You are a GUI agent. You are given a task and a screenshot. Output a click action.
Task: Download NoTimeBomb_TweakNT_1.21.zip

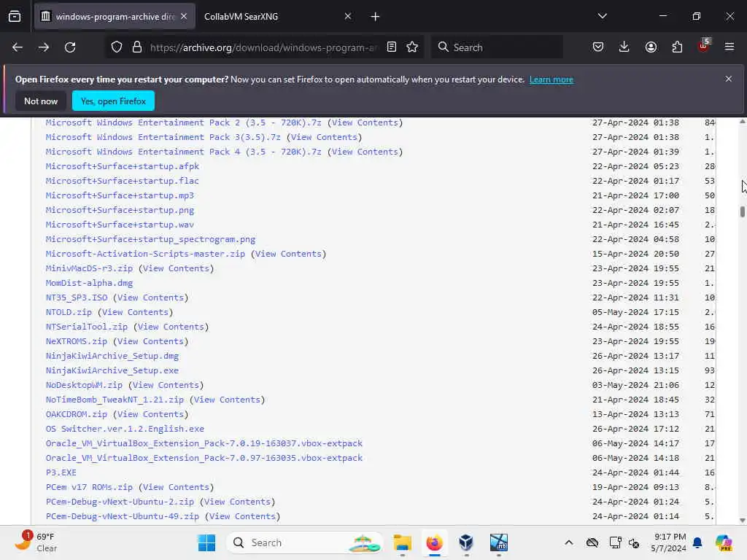point(115,400)
